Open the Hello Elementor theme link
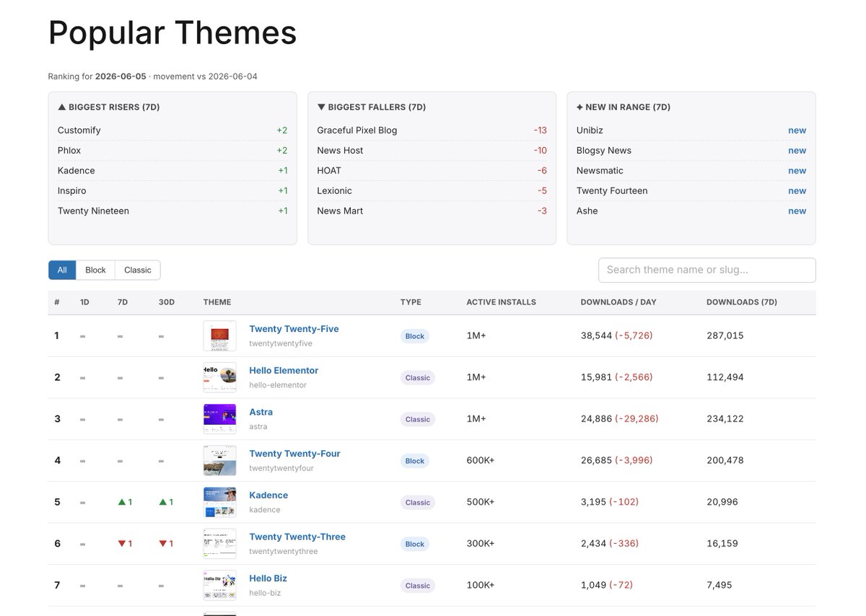 [284, 371]
